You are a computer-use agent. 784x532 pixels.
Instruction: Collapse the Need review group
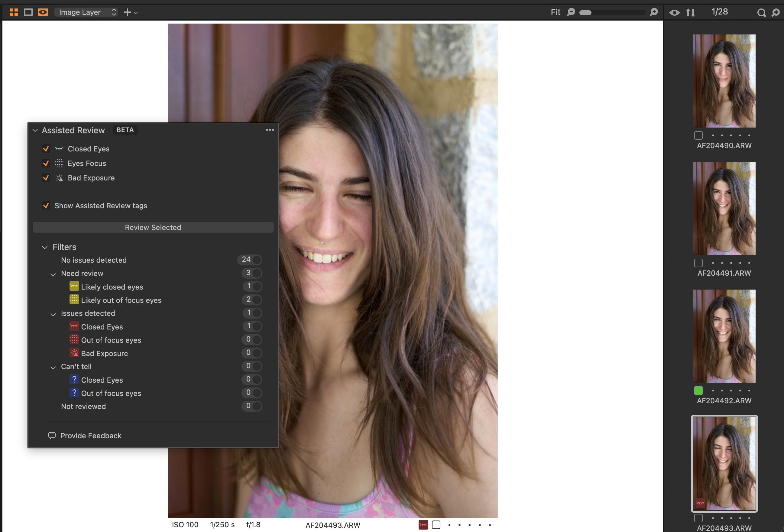(53, 274)
